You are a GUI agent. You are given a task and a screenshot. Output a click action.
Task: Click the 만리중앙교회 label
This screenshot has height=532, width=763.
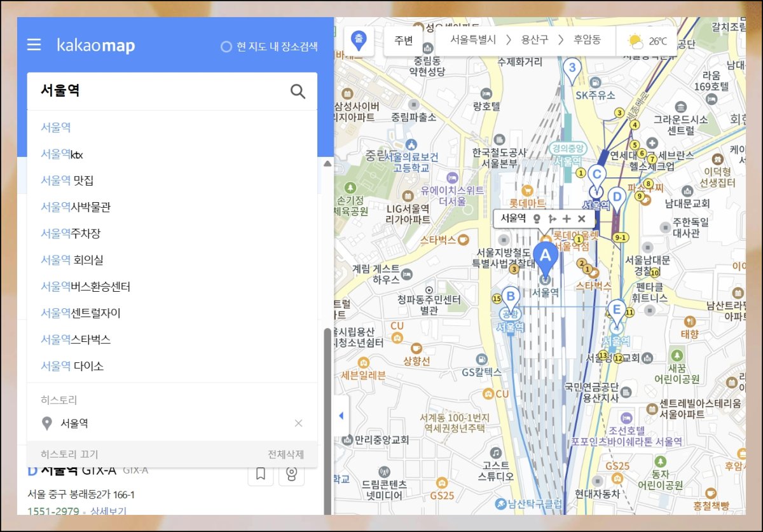[x=382, y=439]
